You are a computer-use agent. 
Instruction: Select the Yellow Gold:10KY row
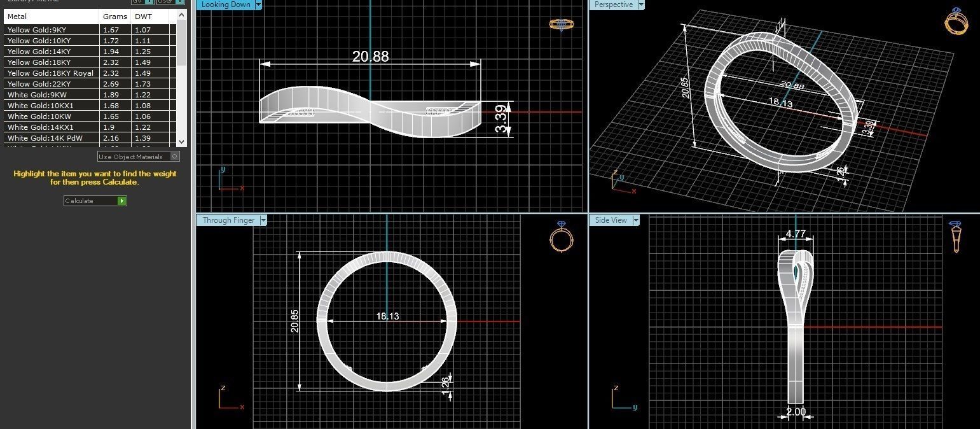tap(90, 41)
